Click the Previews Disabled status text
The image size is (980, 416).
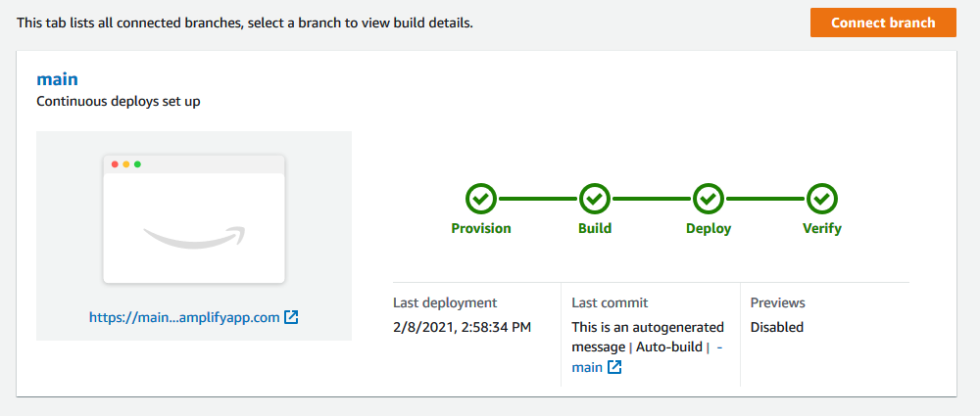(x=777, y=327)
